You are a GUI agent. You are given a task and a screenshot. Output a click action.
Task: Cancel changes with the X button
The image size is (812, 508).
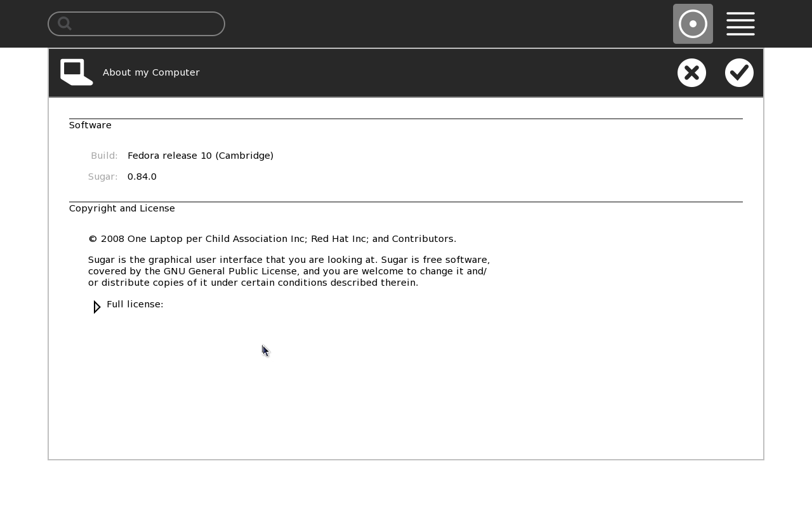pyautogui.click(x=691, y=72)
